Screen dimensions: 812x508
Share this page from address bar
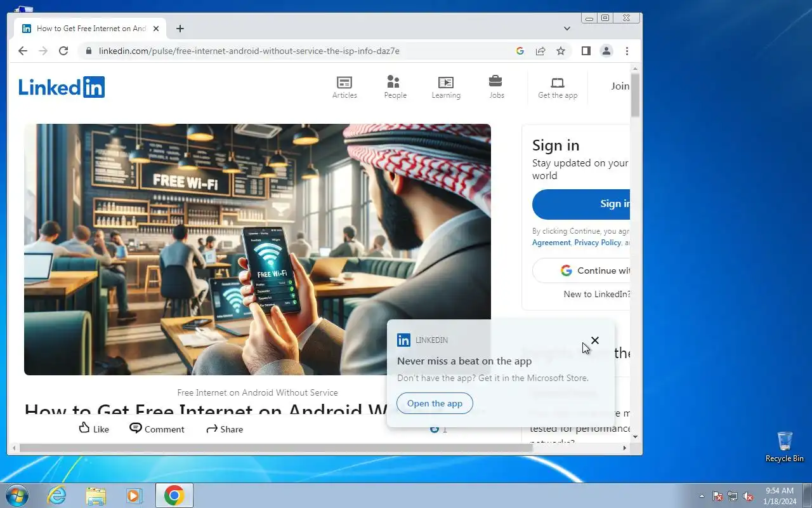(x=540, y=51)
